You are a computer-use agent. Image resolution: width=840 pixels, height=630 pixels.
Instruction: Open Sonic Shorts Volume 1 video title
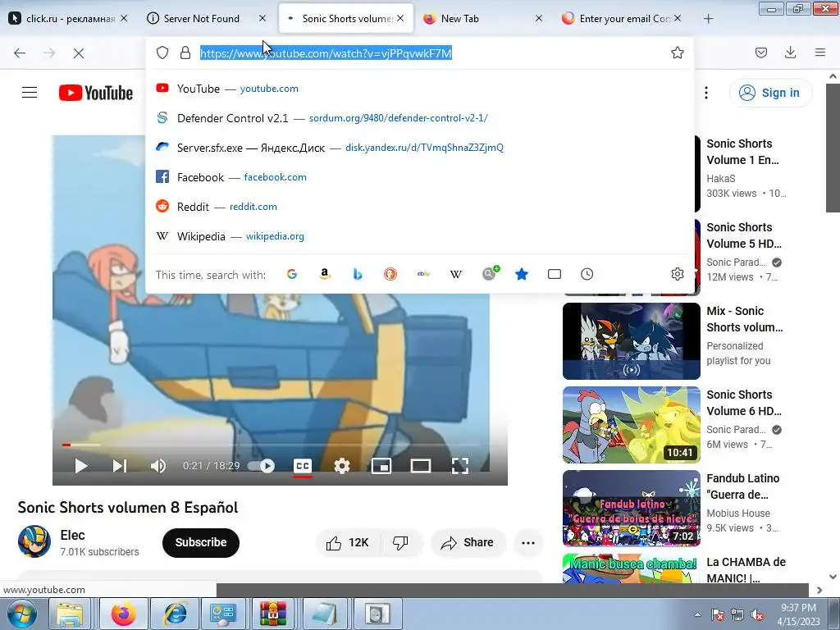742,152
